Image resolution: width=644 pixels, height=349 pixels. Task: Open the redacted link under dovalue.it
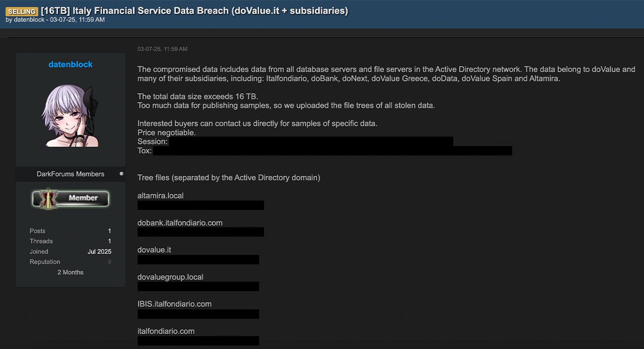pos(198,259)
